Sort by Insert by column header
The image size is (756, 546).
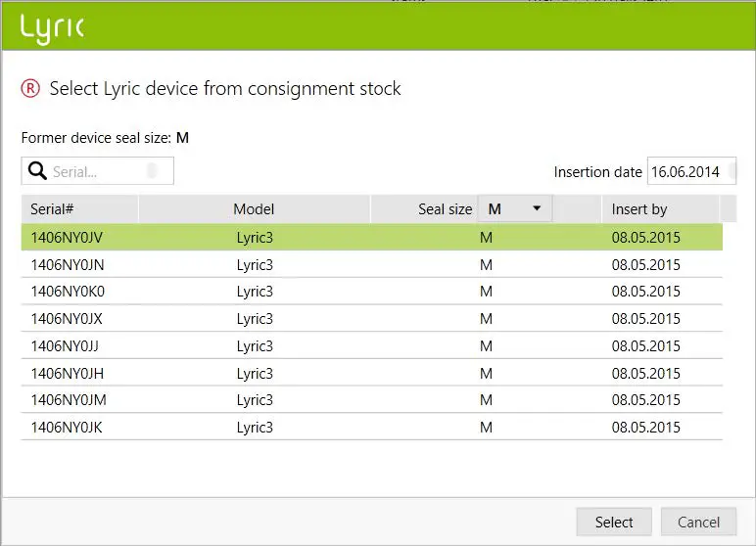[x=661, y=208]
